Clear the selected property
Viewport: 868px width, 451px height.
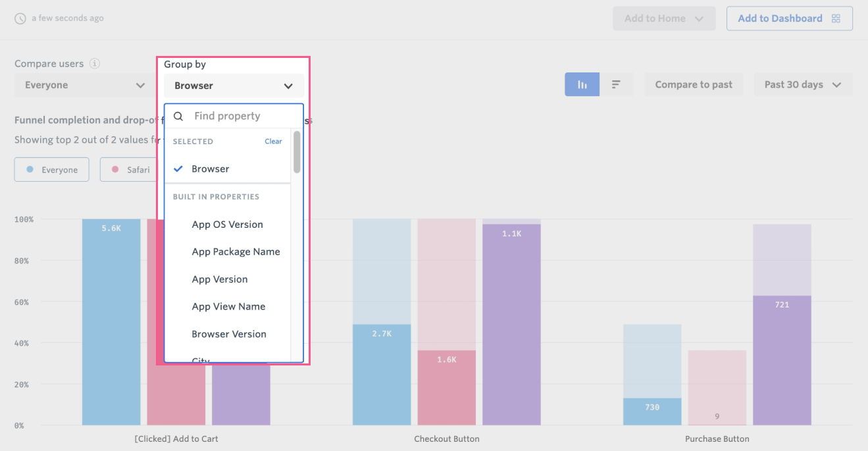click(x=273, y=142)
